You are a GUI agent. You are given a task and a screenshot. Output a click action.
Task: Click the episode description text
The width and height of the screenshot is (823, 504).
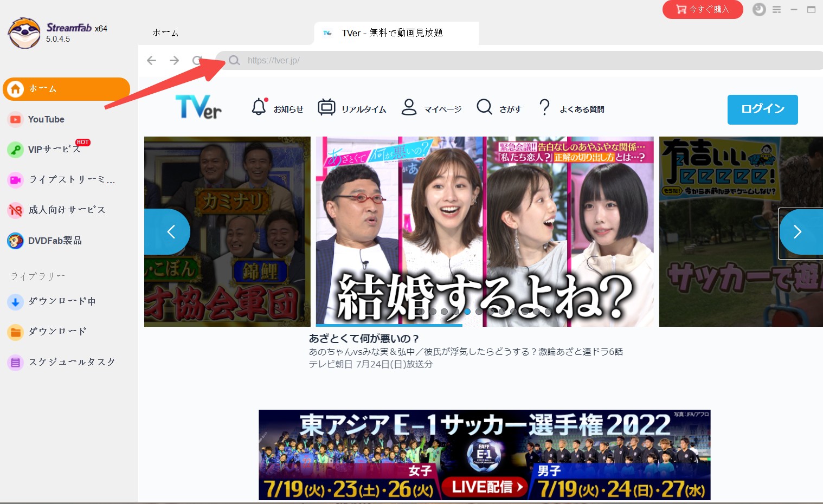pyautogui.click(x=466, y=352)
